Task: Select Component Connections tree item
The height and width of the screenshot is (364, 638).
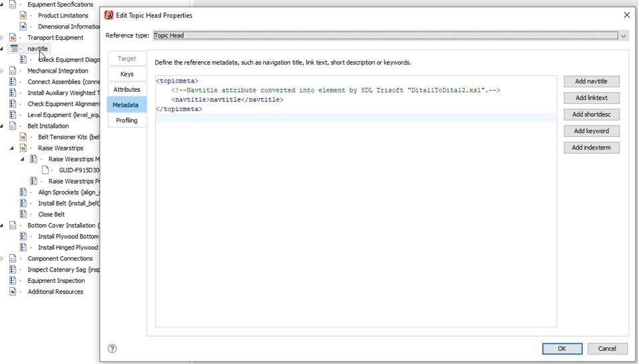Action: click(x=60, y=259)
